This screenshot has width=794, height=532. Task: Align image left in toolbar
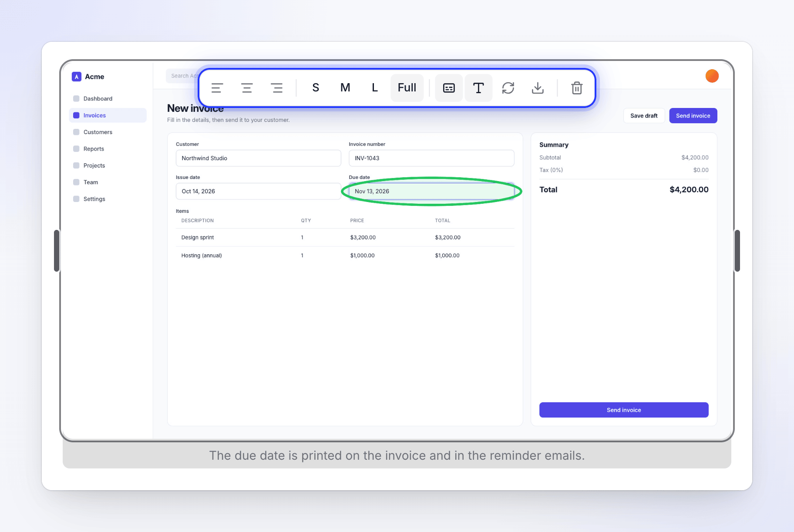click(217, 88)
